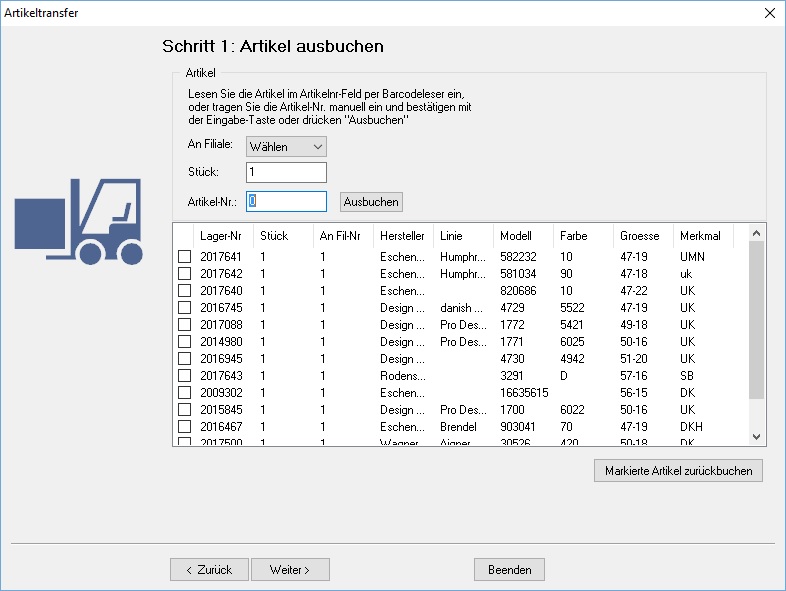Viewport: 786px width, 591px height.
Task: Select size cell 57-16
Action: tap(634, 376)
